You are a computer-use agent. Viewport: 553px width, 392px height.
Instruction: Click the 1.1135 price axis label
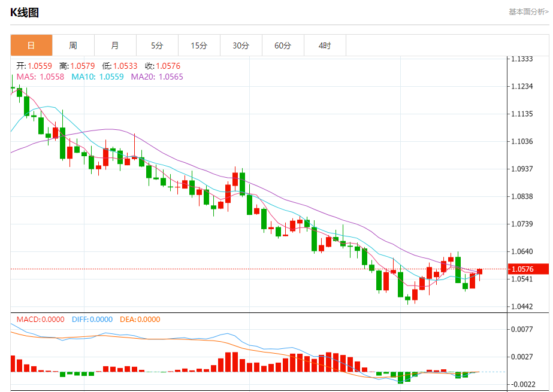click(x=522, y=114)
